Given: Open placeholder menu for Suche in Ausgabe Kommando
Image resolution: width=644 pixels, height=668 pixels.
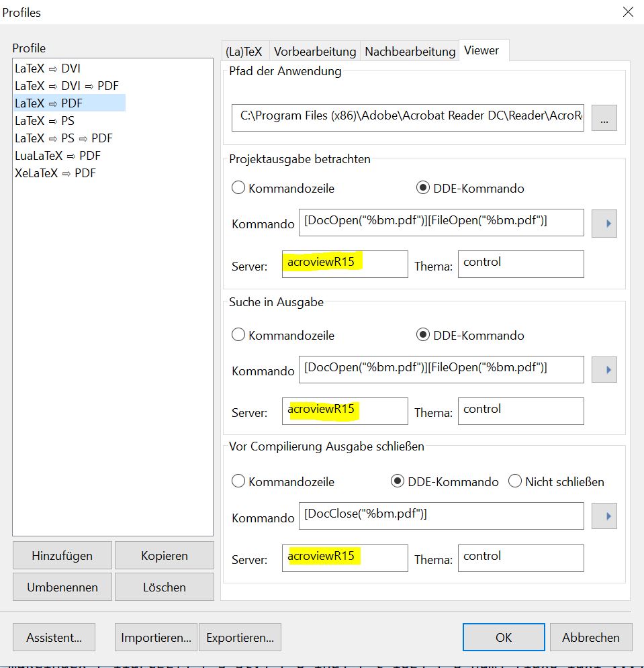Looking at the screenshot, I should pos(604,370).
